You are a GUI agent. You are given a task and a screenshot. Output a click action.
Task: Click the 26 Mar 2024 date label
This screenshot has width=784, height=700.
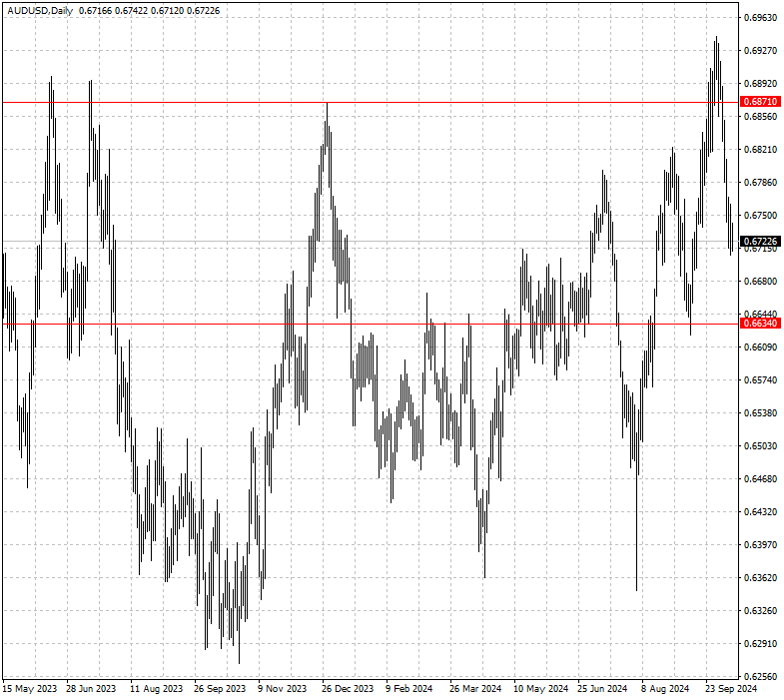pyautogui.click(x=475, y=688)
